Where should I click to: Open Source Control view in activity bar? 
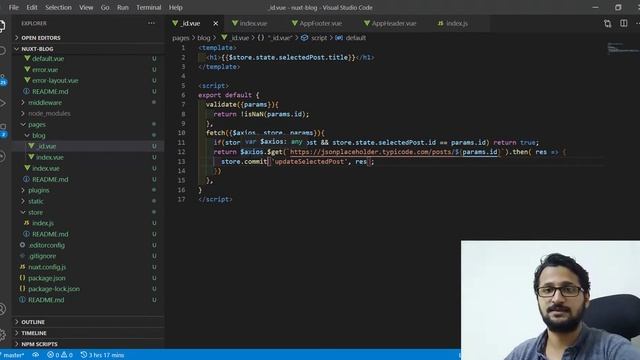pos(2,78)
